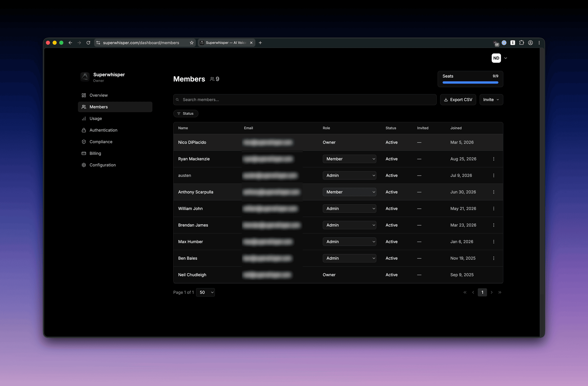588x386 pixels.
Task: Open row actions menu for William John
Action: [494, 209]
